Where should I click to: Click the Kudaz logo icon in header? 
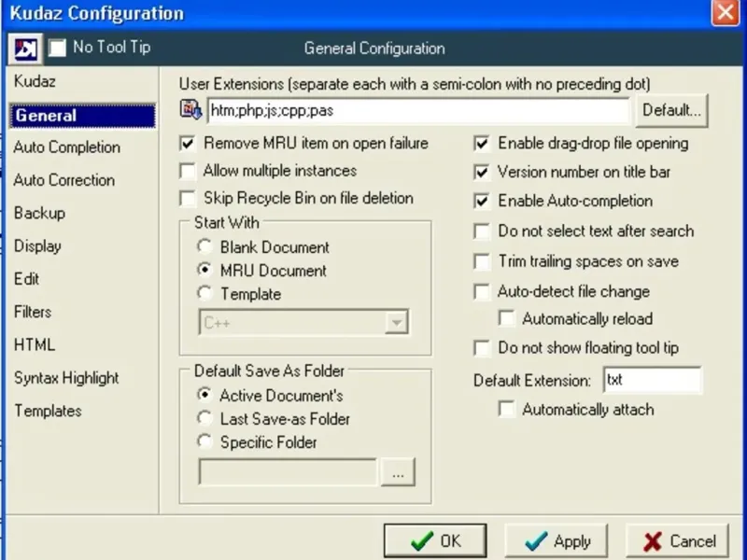tap(25, 49)
